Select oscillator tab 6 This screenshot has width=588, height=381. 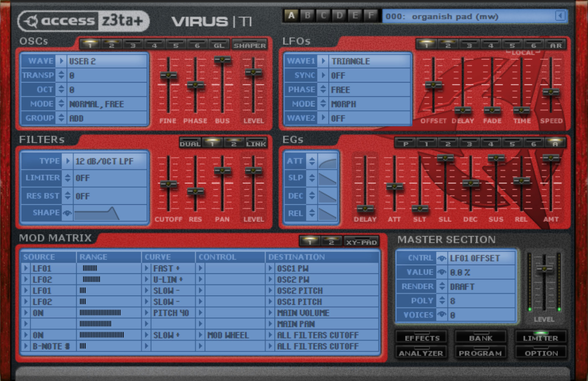[x=197, y=45]
